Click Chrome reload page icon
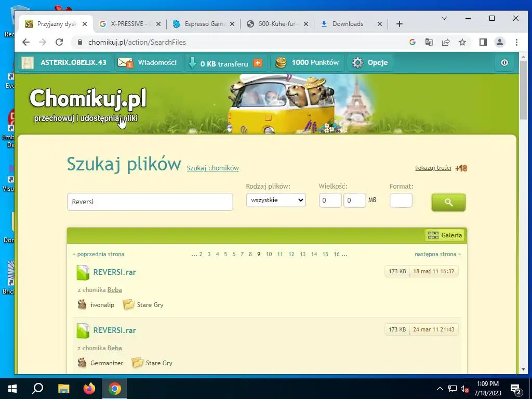The height and width of the screenshot is (399, 532). [59, 42]
